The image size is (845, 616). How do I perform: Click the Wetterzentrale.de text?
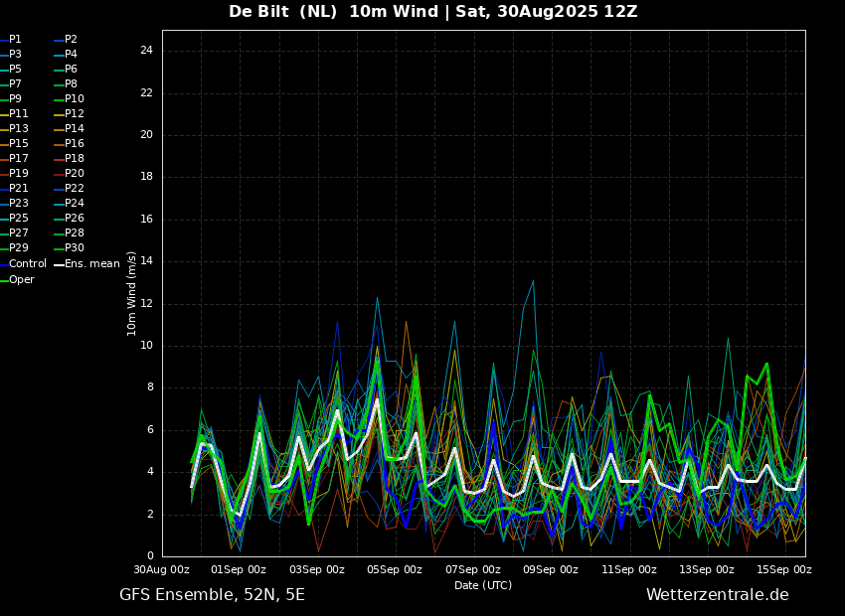(x=718, y=594)
